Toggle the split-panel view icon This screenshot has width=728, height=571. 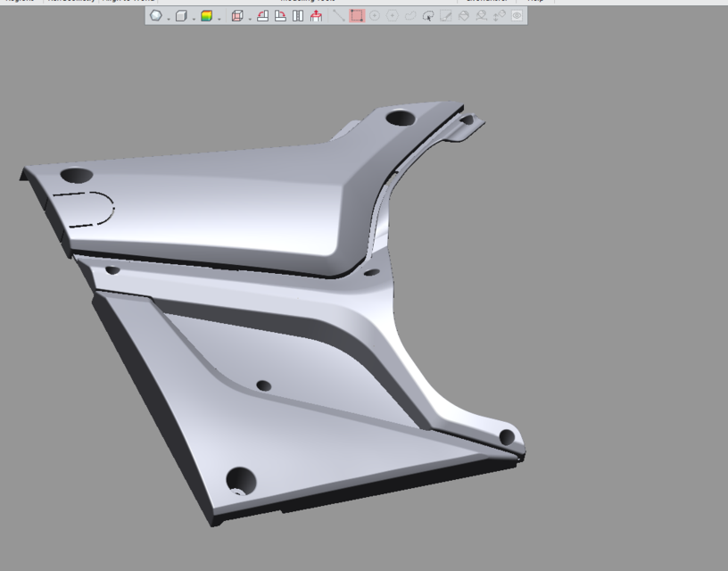(x=297, y=15)
